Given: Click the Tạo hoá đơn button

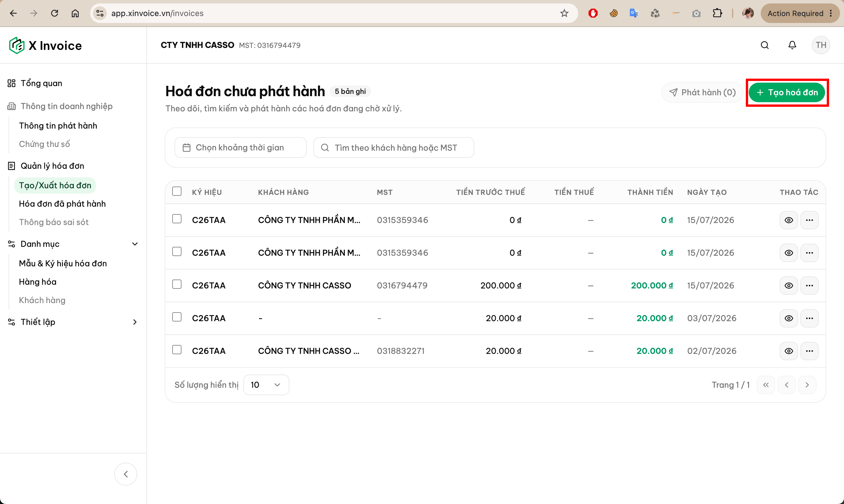Looking at the screenshot, I should tap(787, 92).
